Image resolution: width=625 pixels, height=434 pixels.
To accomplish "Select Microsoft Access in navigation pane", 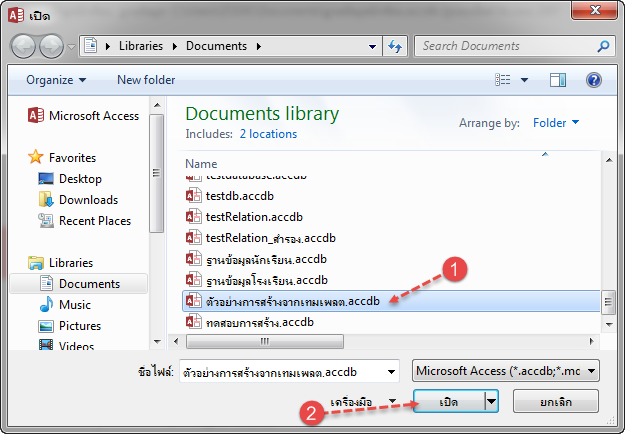I will click(x=93, y=116).
